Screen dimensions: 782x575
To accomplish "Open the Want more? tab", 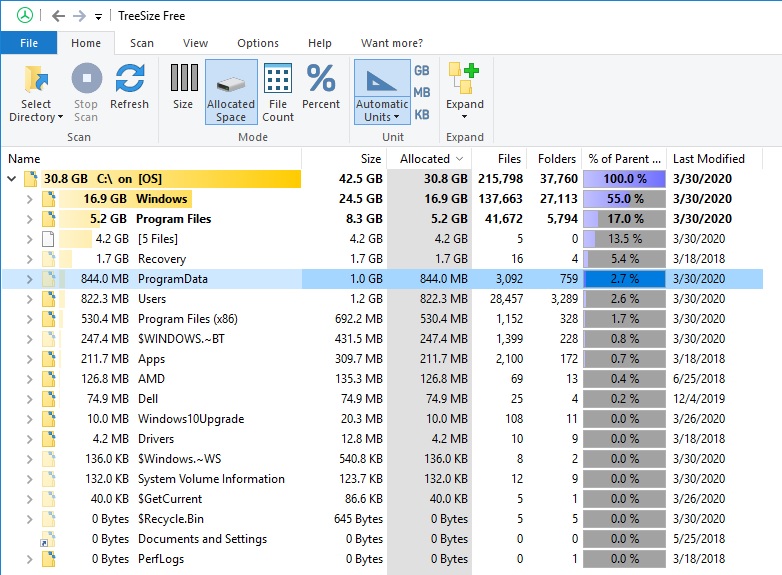I will pos(391,43).
